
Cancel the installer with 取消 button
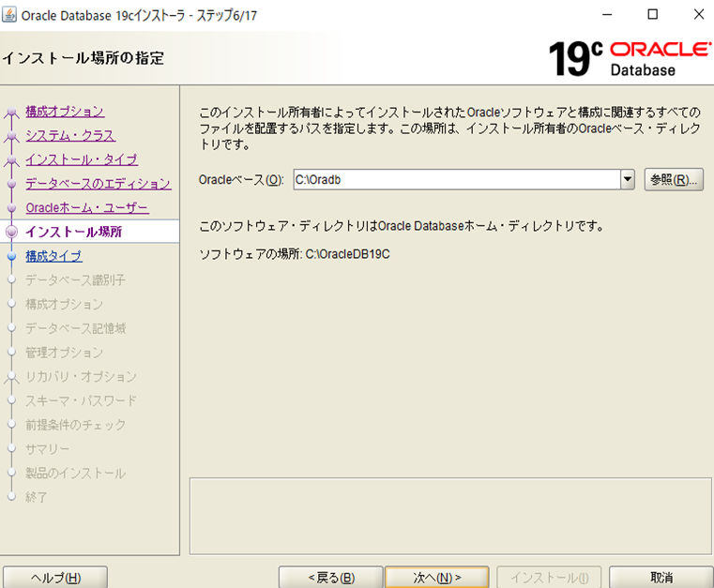tap(661, 578)
